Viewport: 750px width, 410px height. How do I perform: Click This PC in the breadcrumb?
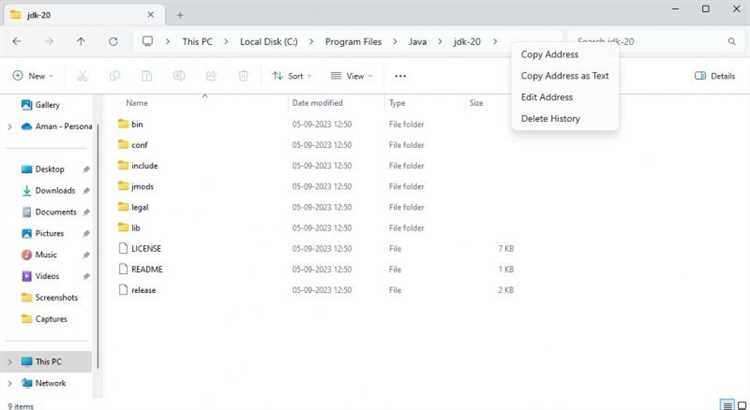[x=197, y=42]
